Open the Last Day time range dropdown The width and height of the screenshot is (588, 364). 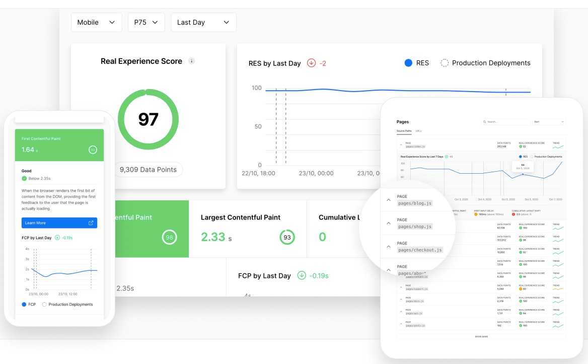click(x=203, y=23)
